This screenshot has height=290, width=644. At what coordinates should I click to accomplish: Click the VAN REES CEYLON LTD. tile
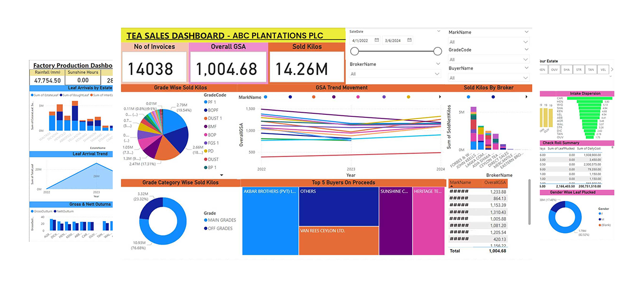338,241
